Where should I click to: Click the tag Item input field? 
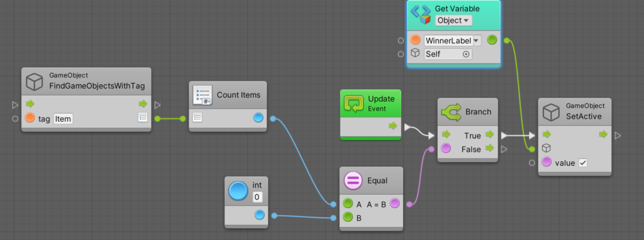64,119
